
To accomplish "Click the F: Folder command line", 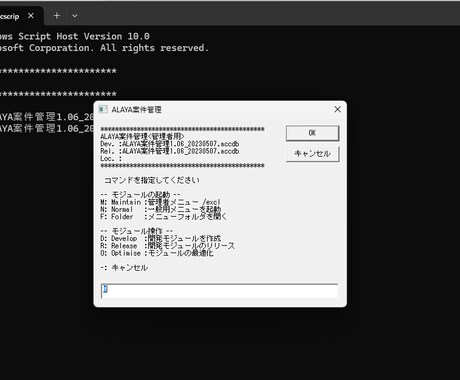I will [163, 217].
